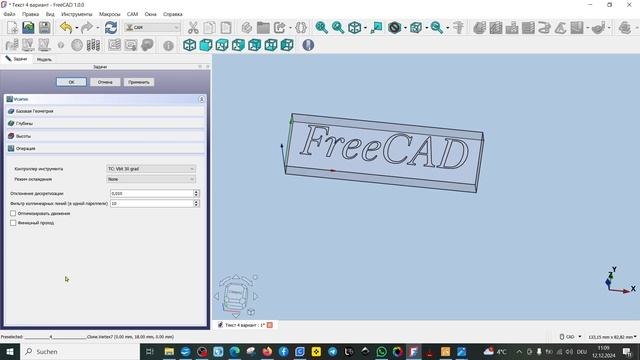The height and width of the screenshot is (360, 640).
Task: Toggle the finishing pass checkbox
Action: click(13, 223)
